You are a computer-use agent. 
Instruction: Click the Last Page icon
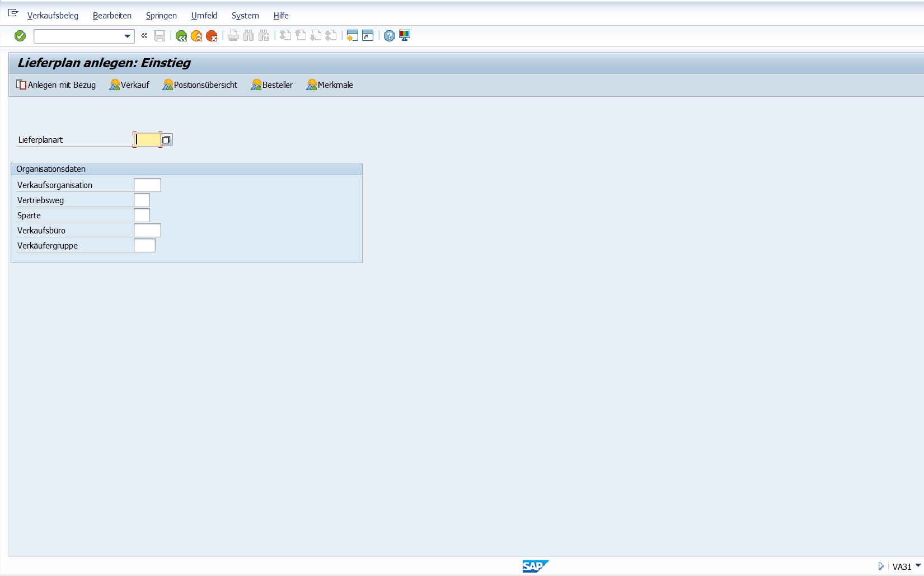pos(331,36)
